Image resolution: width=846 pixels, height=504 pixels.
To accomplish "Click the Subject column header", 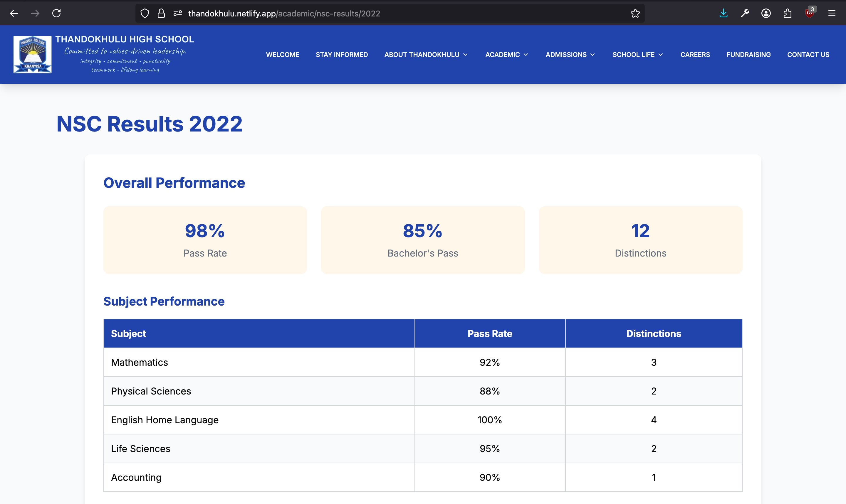I will (x=259, y=333).
